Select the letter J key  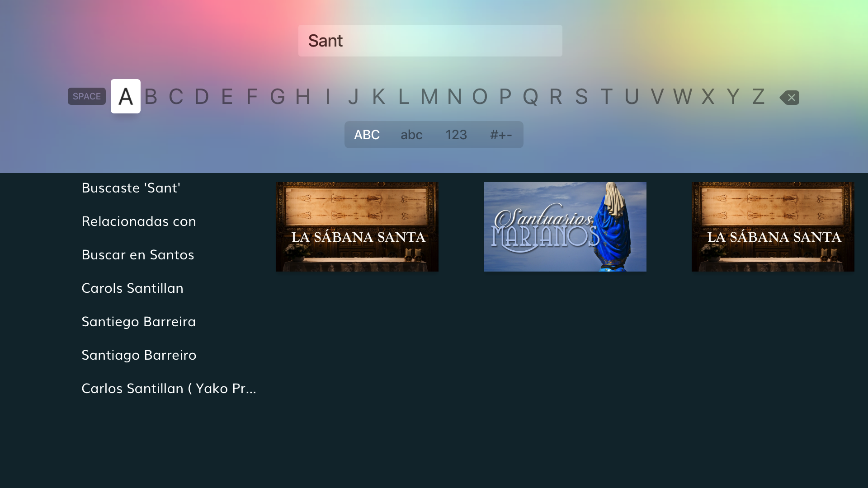point(354,96)
